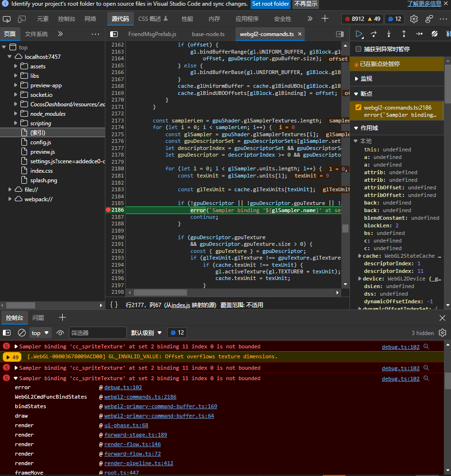Switch to the base-node.ts file tab

coord(208,34)
